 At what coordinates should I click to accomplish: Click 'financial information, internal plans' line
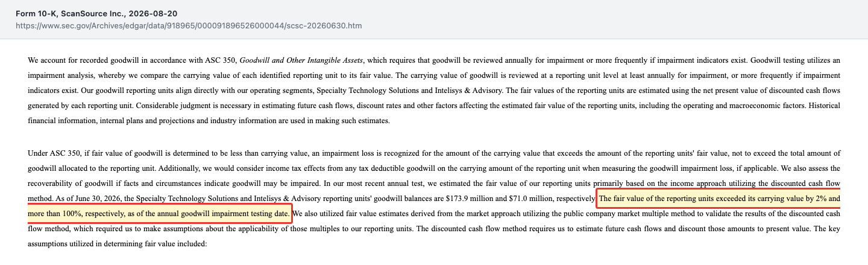(x=93, y=120)
